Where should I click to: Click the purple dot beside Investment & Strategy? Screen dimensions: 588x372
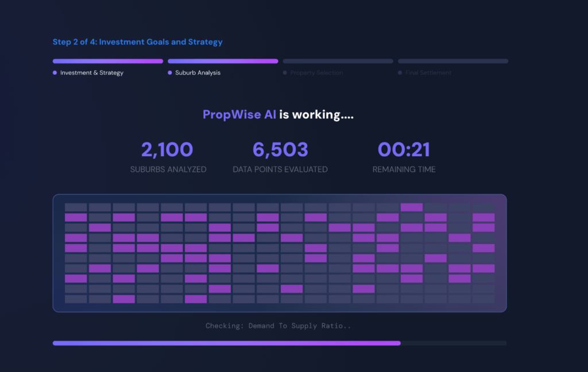click(x=55, y=73)
